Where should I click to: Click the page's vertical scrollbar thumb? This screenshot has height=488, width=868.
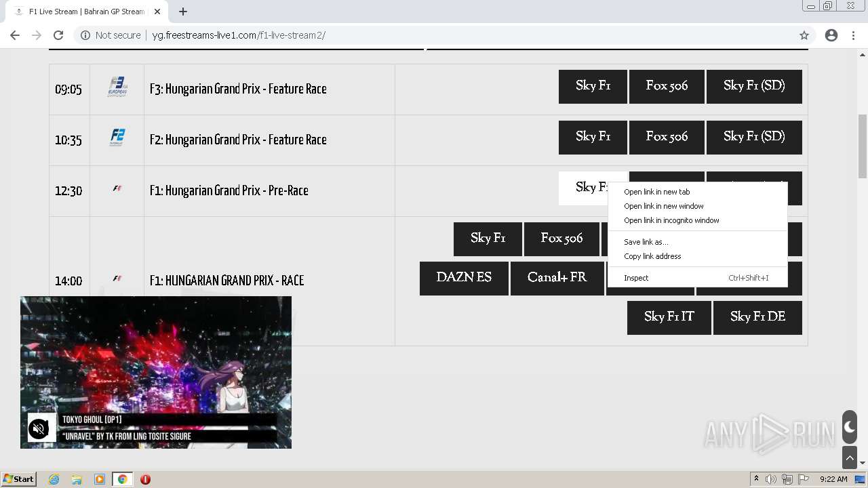click(863, 146)
